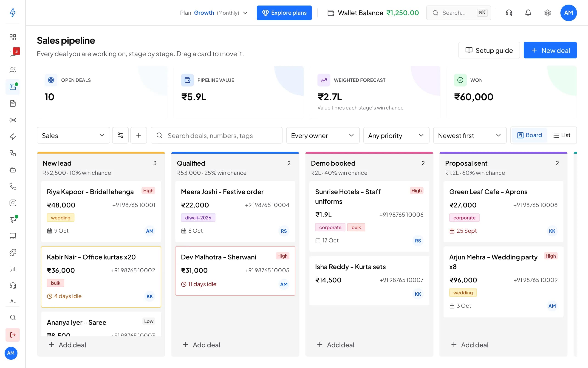Open pipeline filter settings sliders icon
The height and width of the screenshot is (368, 588).
click(x=120, y=135)
